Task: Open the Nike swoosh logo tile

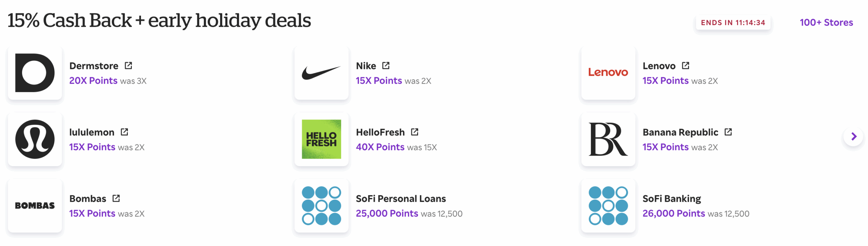Action: pos(321,73)
